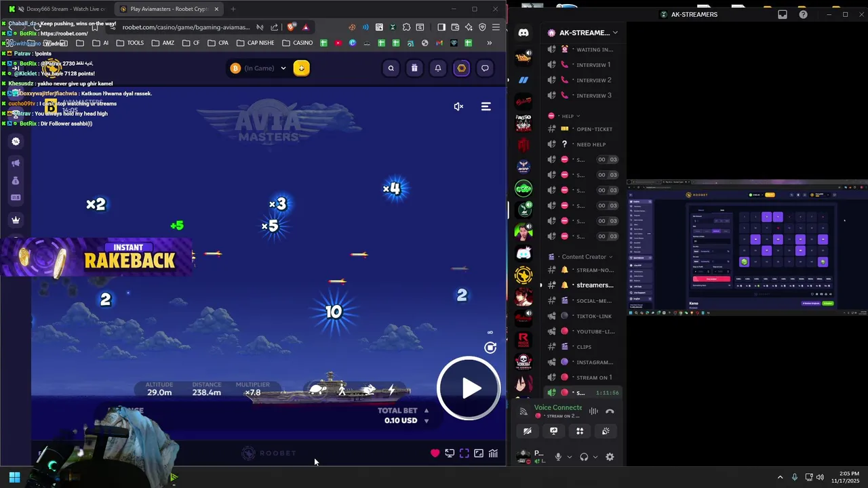
Task: Open the CAP NISHE bookmark folder
Action: pos(255,43)
